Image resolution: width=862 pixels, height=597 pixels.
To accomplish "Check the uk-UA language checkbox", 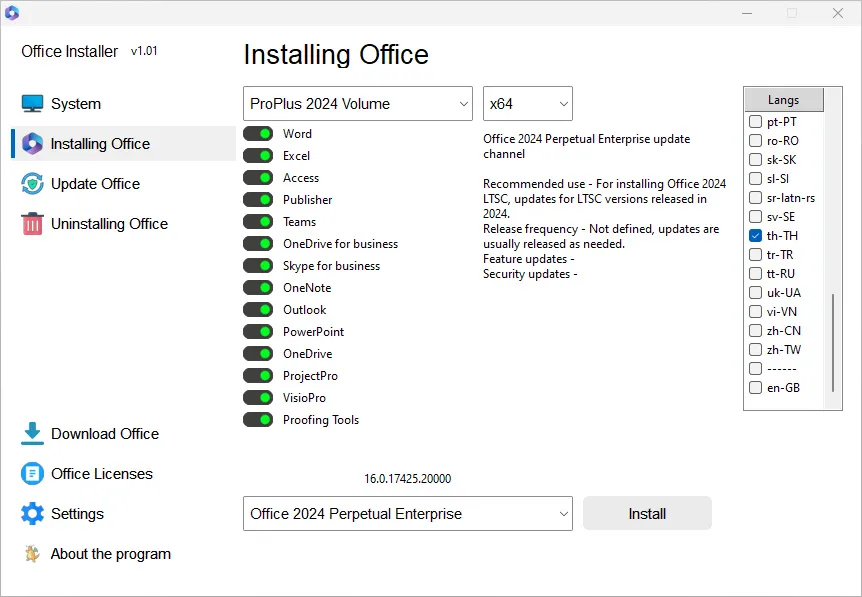I will point(755,292).
